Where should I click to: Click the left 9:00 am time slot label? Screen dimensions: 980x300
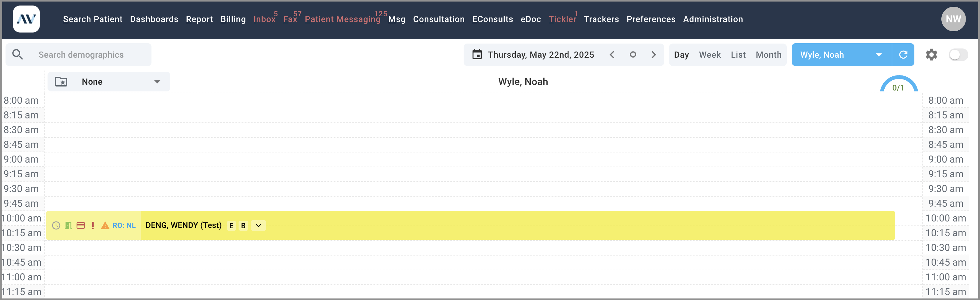point(21,159)
